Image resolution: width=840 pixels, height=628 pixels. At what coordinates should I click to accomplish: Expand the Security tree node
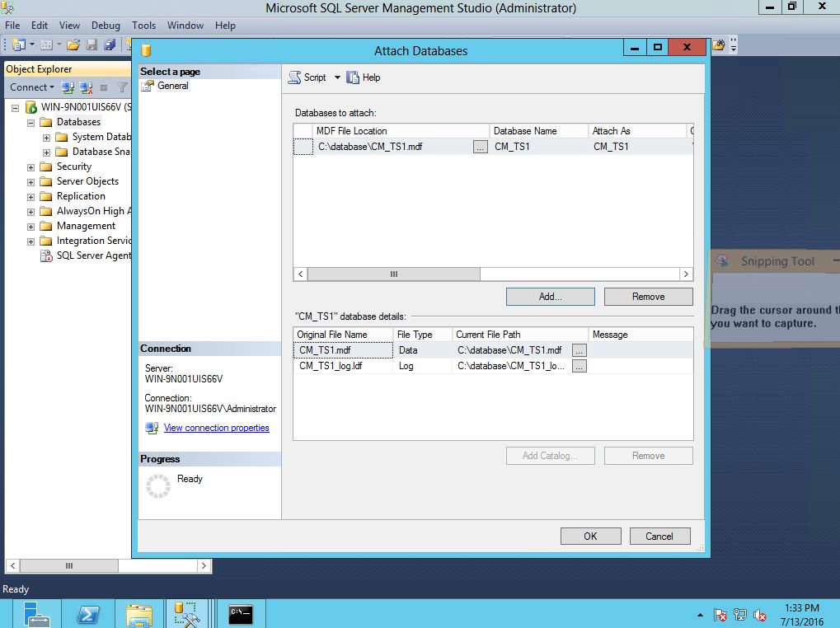31,167
